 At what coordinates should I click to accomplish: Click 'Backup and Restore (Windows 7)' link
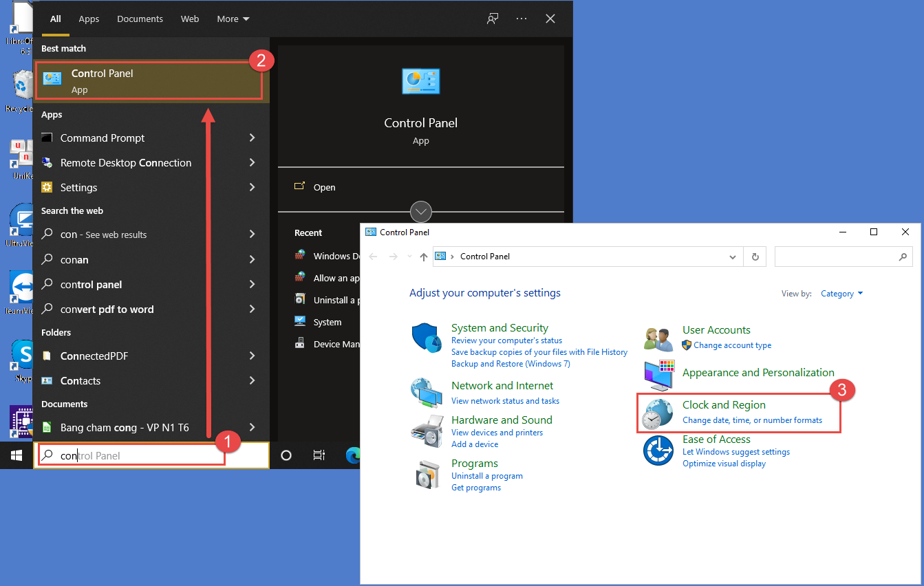[511, 364]
